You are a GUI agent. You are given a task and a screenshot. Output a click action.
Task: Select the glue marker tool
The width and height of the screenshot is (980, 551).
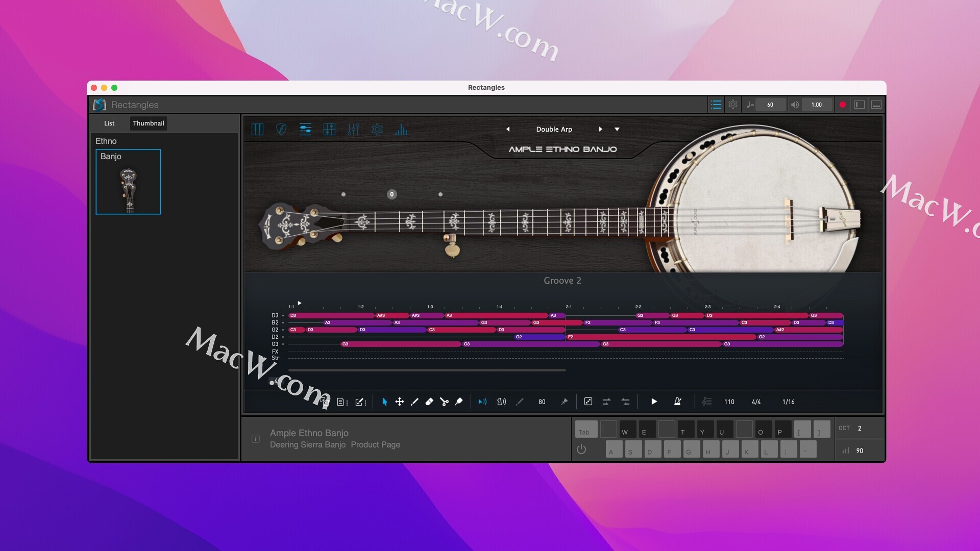click(459, 402)
